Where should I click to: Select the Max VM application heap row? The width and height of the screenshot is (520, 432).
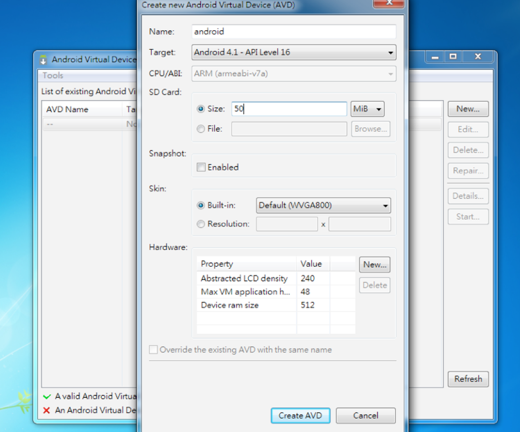point(276,292)
